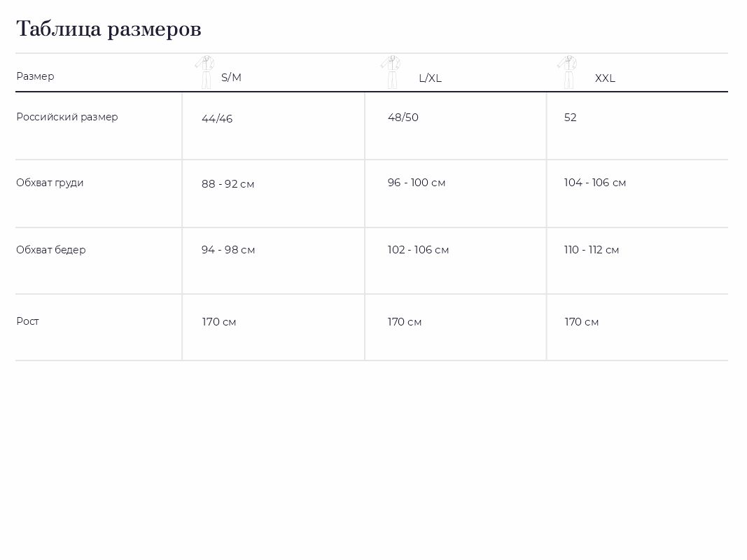
Task: Select the S/M size column header
Action: [231, 78]
